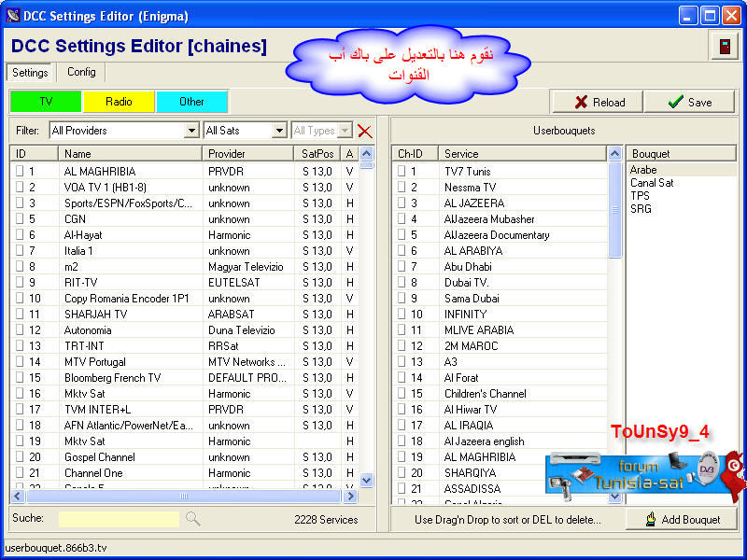Click the userbouquet list vertical scrollbar thumb
Screen dimensions: 747x560
614,209
